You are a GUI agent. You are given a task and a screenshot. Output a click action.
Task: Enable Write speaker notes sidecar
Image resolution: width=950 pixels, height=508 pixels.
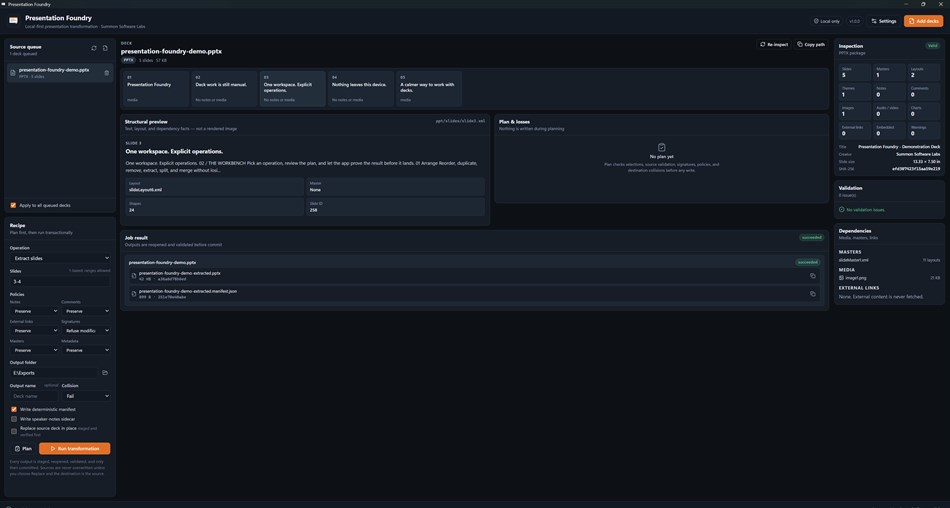pyautogui.click(x=14, y=419)
